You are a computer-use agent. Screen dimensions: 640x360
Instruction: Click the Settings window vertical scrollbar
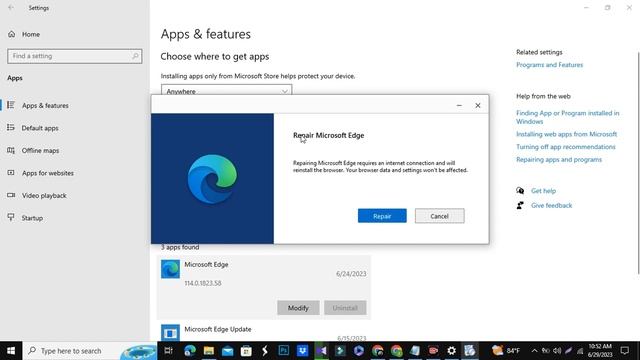click(638, 163)
